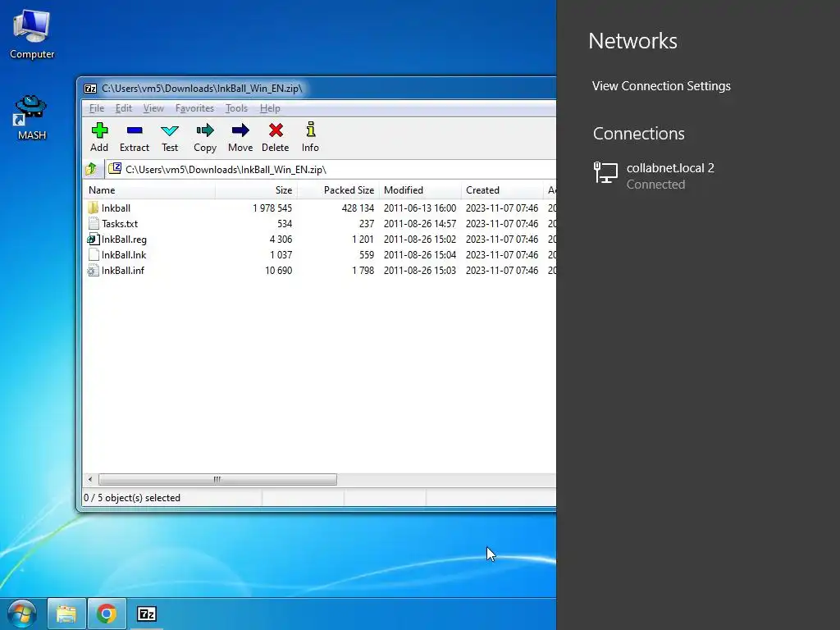Click the 7z icon in the window title bar
The height and width of the screenshot is (630, 840).
click(x=90, y=89)
